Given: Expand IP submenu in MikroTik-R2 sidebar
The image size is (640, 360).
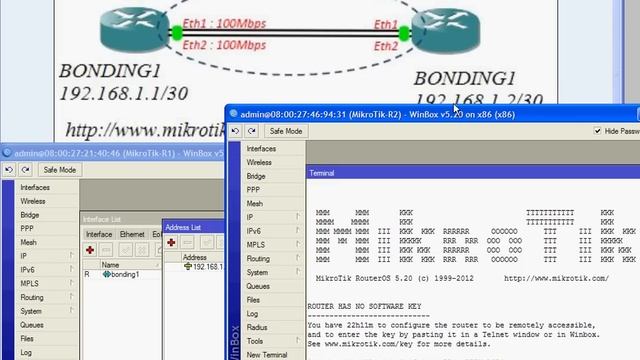Looking at the screenshot, I should coord(298,217).
